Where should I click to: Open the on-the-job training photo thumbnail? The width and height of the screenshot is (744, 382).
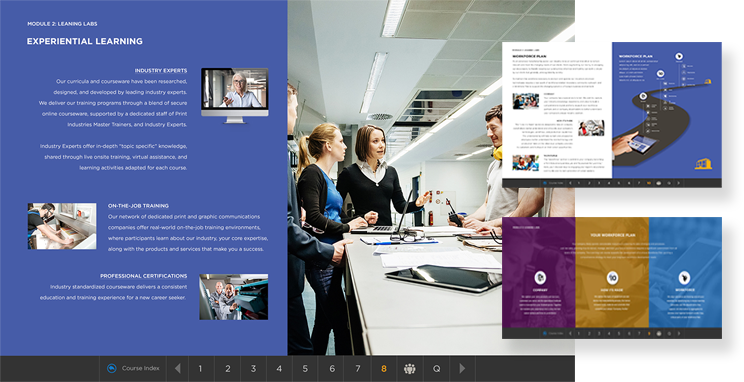[62, 226]
